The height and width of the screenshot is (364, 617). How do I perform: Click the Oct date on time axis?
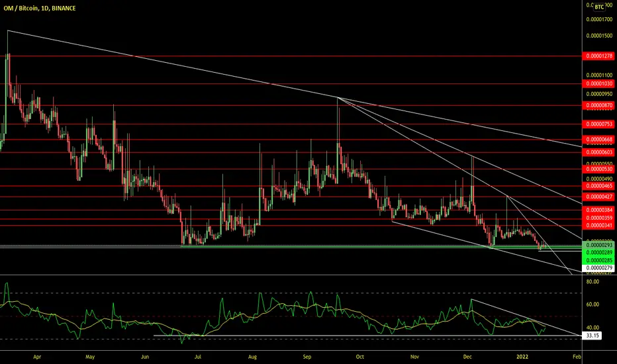359,357
